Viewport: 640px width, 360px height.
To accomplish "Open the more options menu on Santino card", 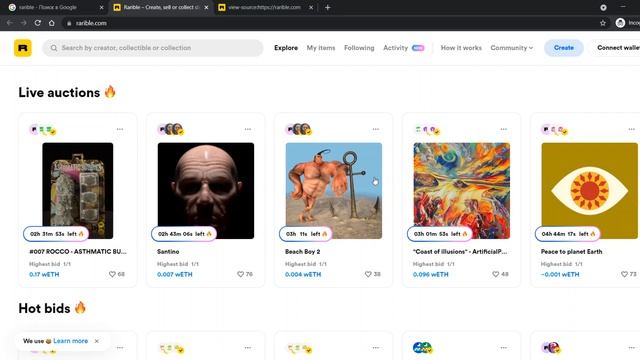I will point(248,129).
